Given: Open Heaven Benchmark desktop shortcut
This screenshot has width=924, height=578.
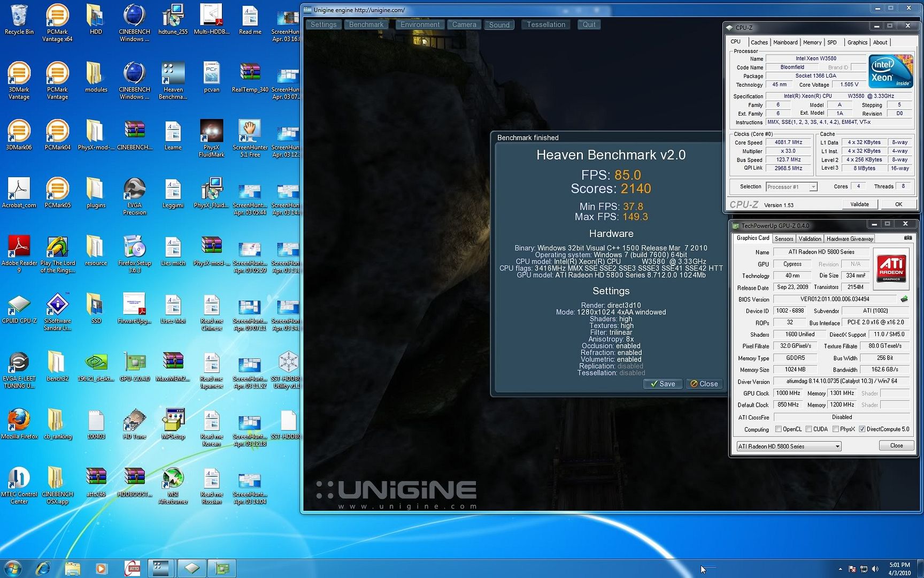Looking at the screenshot, I should point(173,81).
